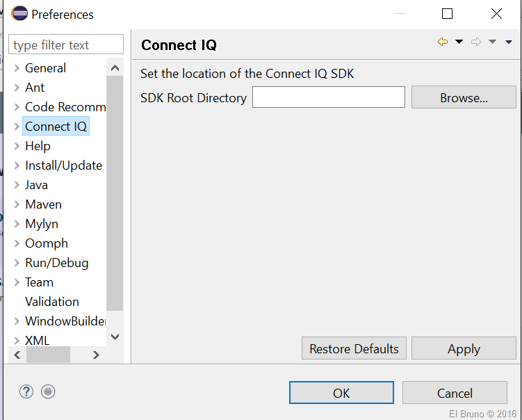Viewport: 522px width, 420px height.
Task: Expand the Maven tree arrow
Action: tap(17, 204)
